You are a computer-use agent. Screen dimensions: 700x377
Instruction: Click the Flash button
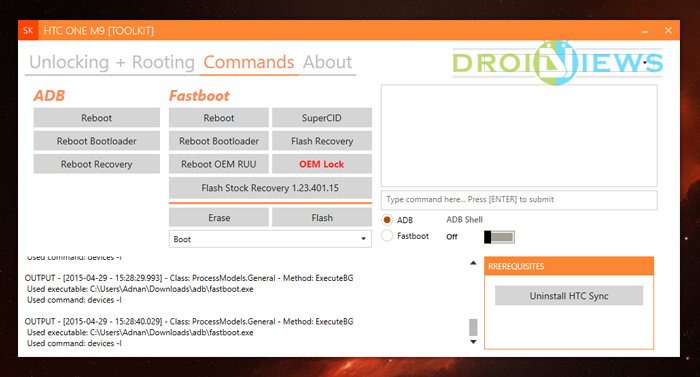[x=322, y=218]
